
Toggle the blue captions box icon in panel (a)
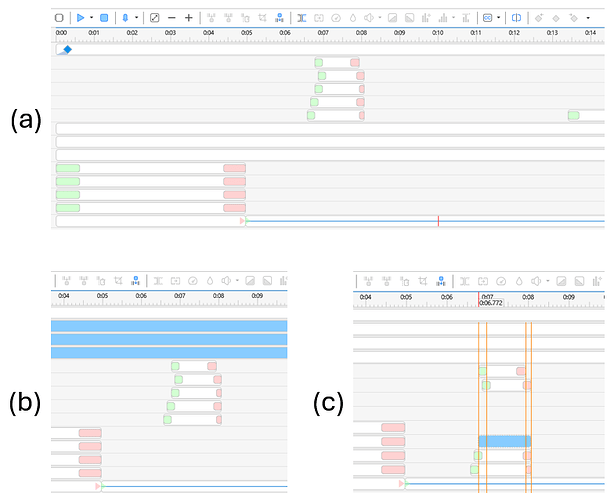click(x=487, y=18)
